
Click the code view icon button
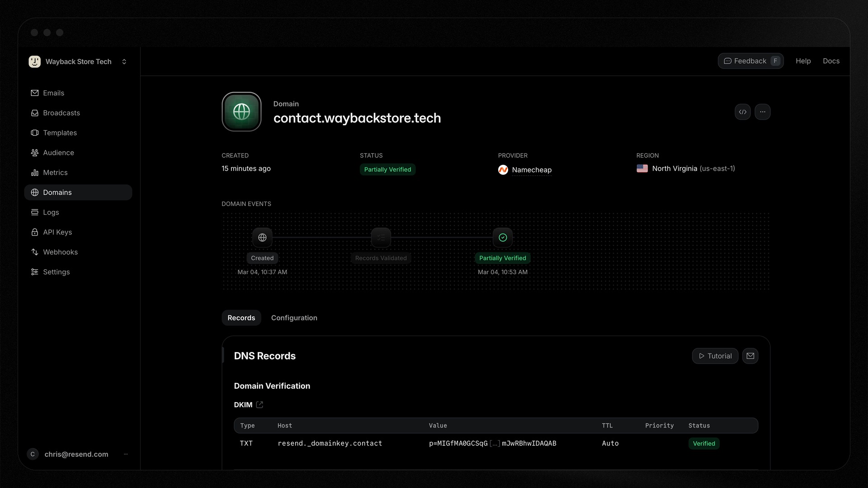tap(742, 112)
